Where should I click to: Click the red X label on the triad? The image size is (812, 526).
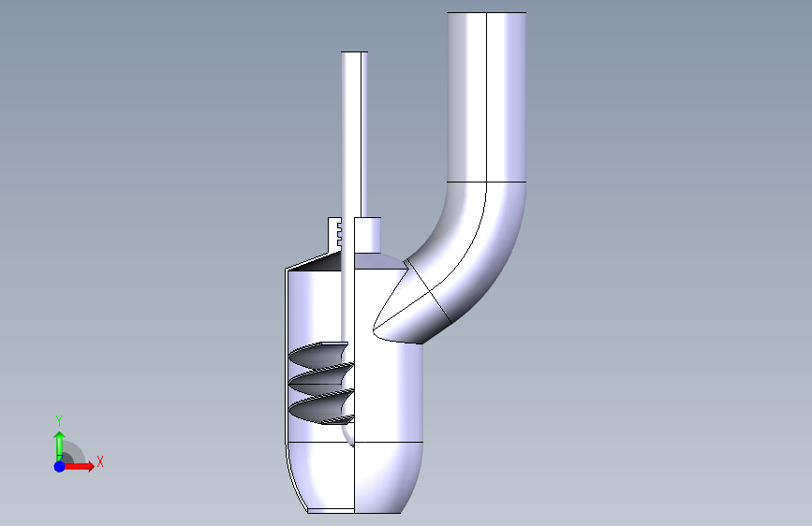pos(100,461)
